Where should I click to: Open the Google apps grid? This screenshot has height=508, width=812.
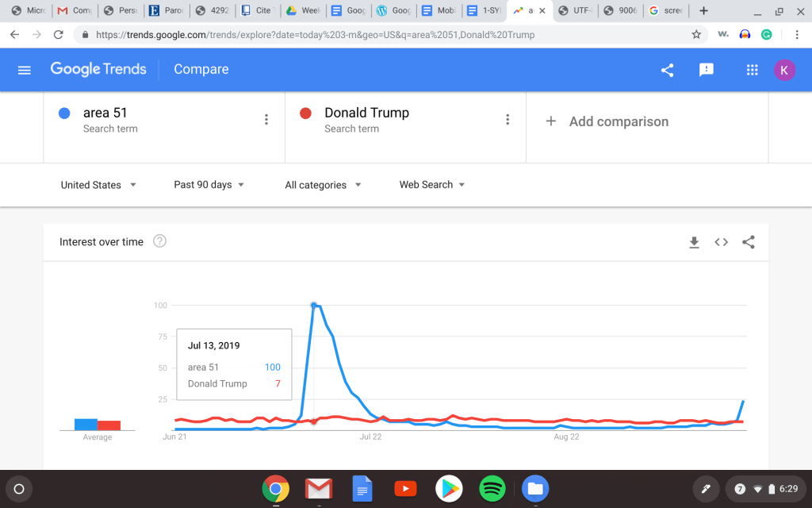753,70
